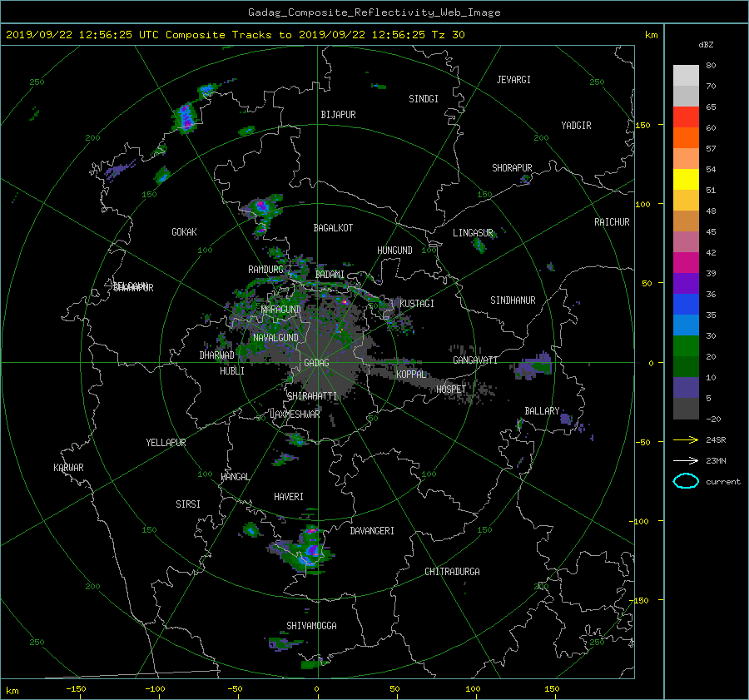
Task: Select the DHARWAD label
Action: (x=217, y=355)
